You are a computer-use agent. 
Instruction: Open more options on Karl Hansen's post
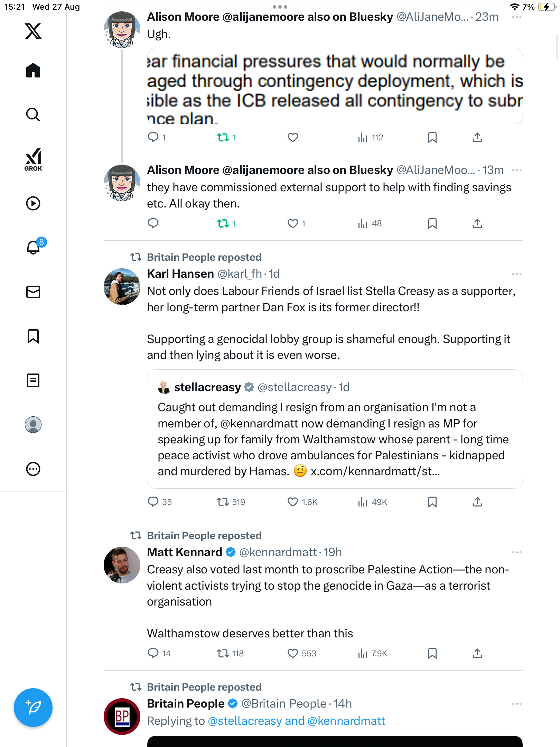tap(516, 274)
